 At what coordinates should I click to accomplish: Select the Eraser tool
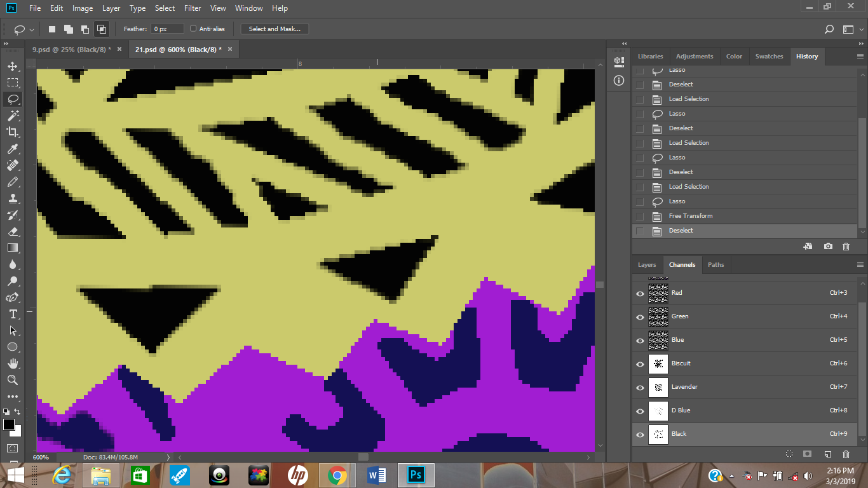coord(13,231)
